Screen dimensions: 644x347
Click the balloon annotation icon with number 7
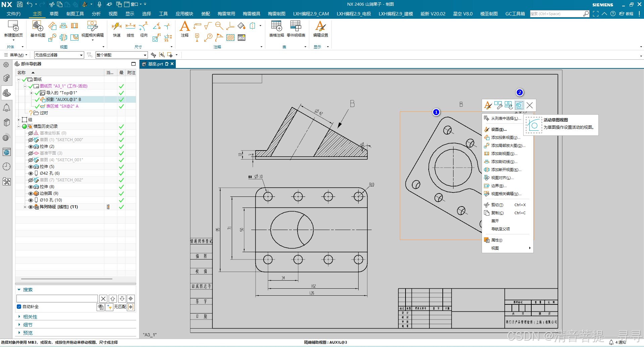pos(208,38)
